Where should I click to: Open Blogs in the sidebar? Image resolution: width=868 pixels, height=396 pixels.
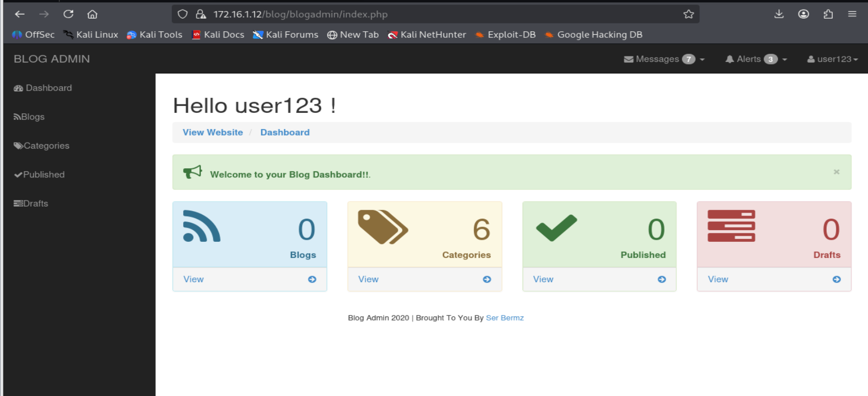point(29,116)
